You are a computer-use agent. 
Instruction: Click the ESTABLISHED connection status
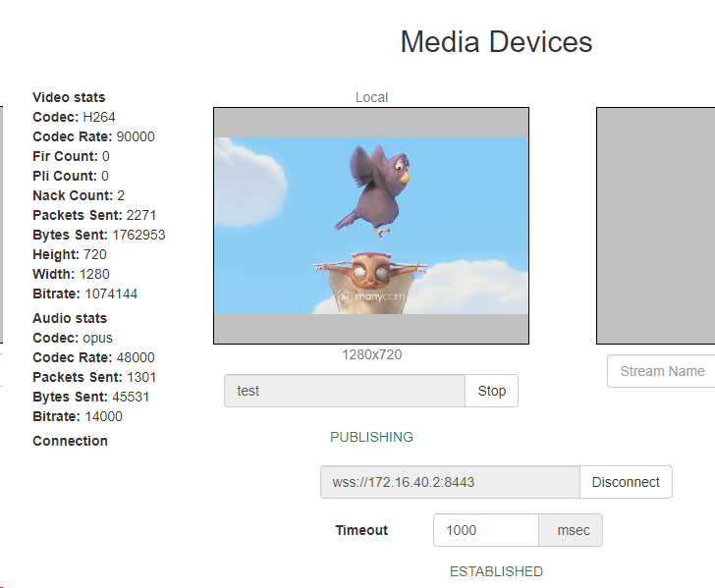(496, 571)
